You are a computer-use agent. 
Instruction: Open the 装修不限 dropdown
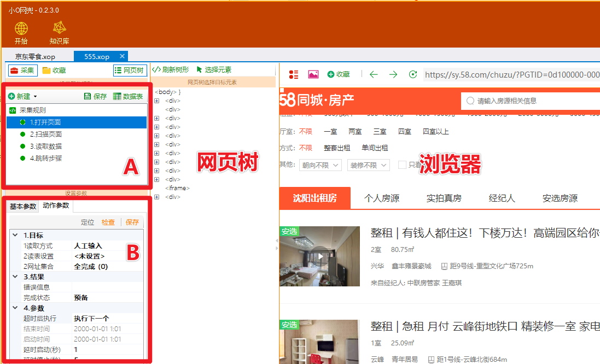(x=369, y=165)
